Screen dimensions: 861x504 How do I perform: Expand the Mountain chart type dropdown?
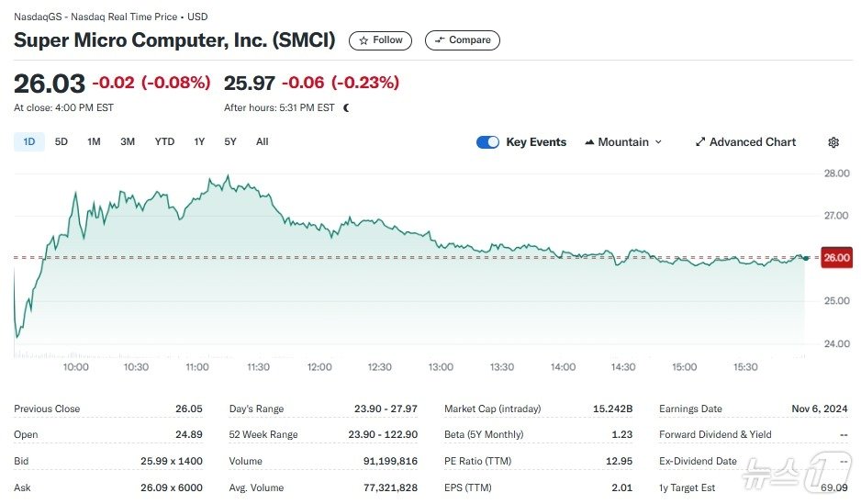pos(657,142)
